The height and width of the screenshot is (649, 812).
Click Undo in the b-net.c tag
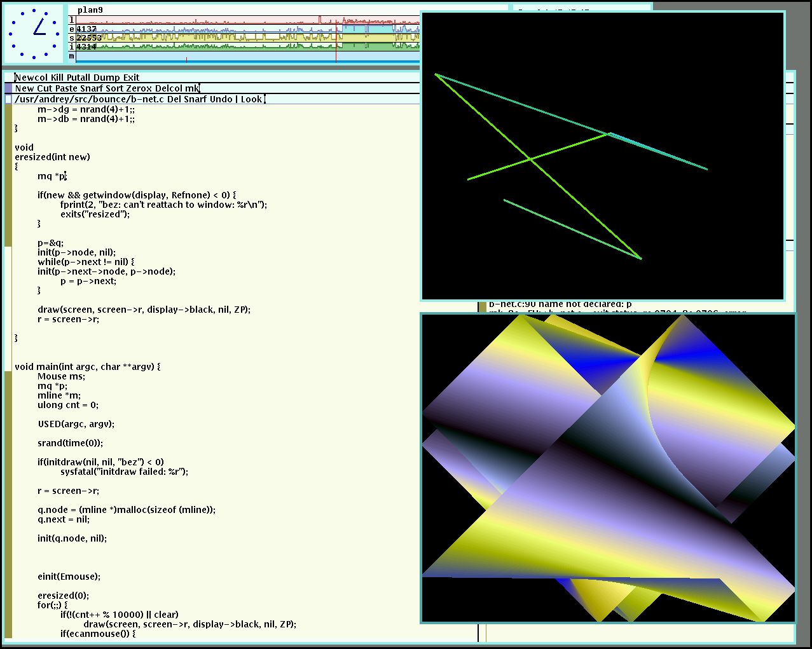pos(221,99)
